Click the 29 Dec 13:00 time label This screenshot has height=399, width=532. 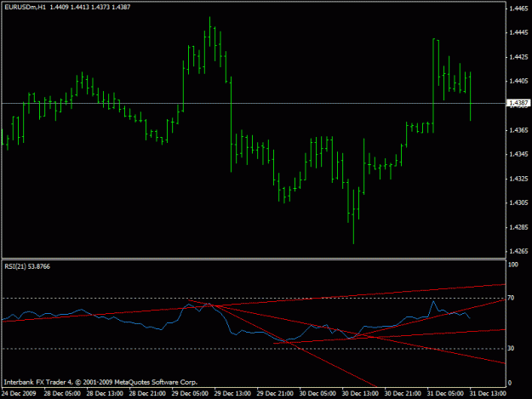pyautogui.click(x=232, y=394)
